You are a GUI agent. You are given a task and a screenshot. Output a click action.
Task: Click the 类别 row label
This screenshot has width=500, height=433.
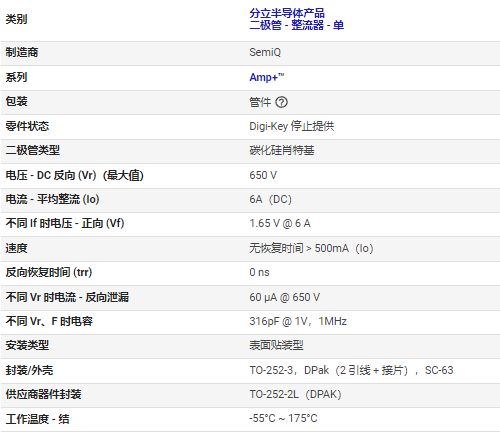[16, 19]
